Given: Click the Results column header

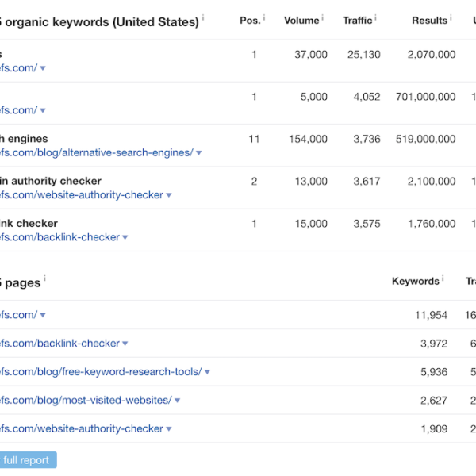Looking at the screenshot, I should pos(429,21).
